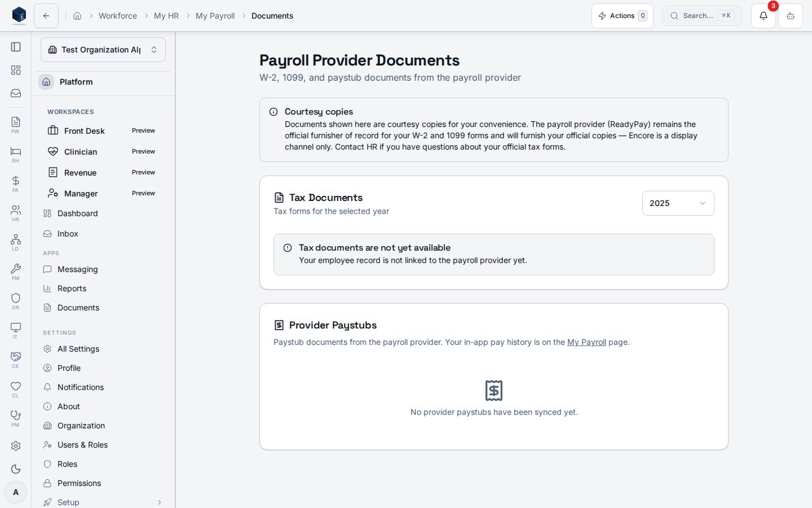The width and height of the screenshot is (812, 508).
Task: Expand the Setup submenu
Action: pos(103,502)
